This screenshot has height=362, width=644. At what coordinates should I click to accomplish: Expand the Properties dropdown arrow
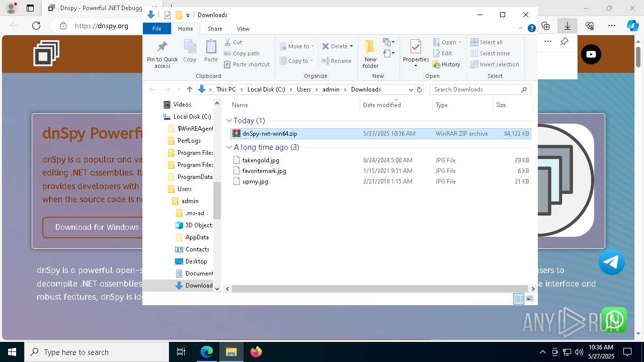click(416, 65)
